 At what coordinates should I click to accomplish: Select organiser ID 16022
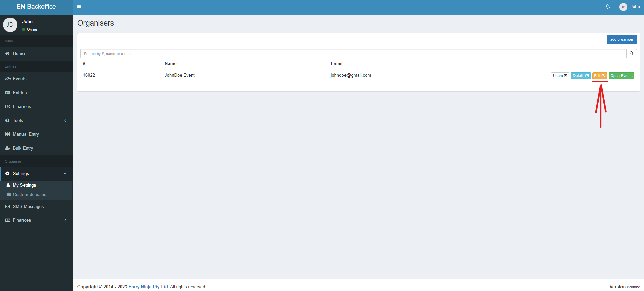pos(89,75)
